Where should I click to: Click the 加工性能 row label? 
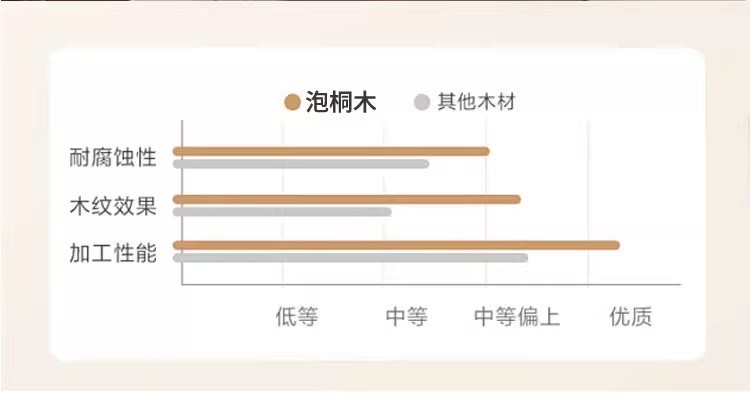click(113, 252)
